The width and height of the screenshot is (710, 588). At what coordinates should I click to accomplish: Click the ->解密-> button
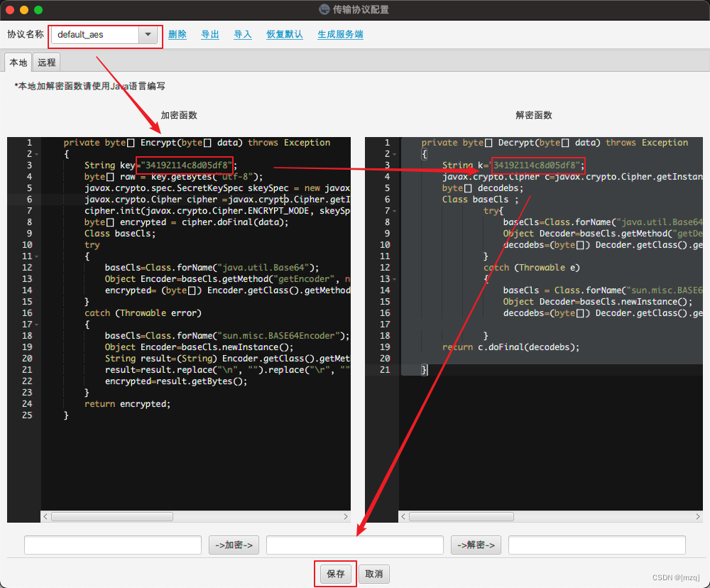(476, 545)
